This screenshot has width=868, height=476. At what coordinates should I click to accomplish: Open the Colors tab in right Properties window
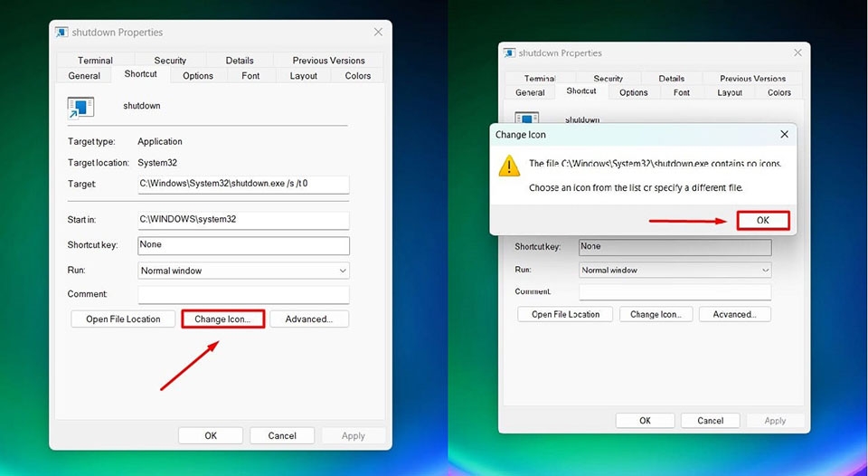[x=778, y=92]
